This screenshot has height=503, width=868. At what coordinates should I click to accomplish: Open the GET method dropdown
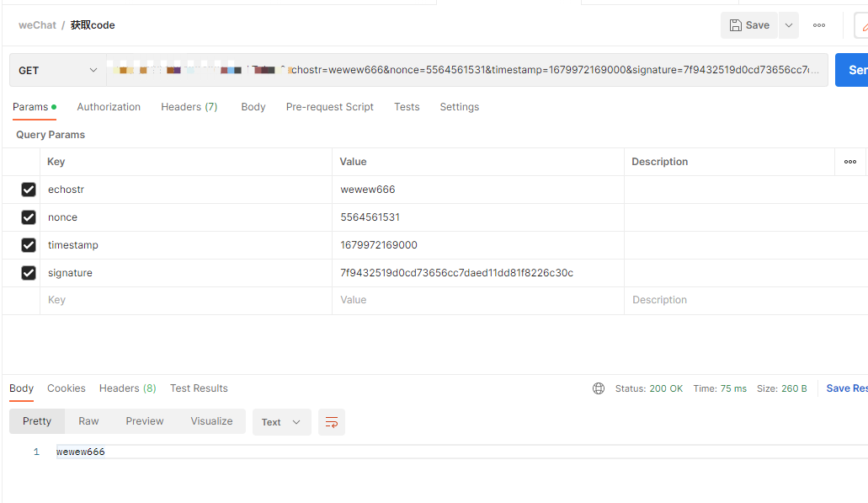[57, 71]
